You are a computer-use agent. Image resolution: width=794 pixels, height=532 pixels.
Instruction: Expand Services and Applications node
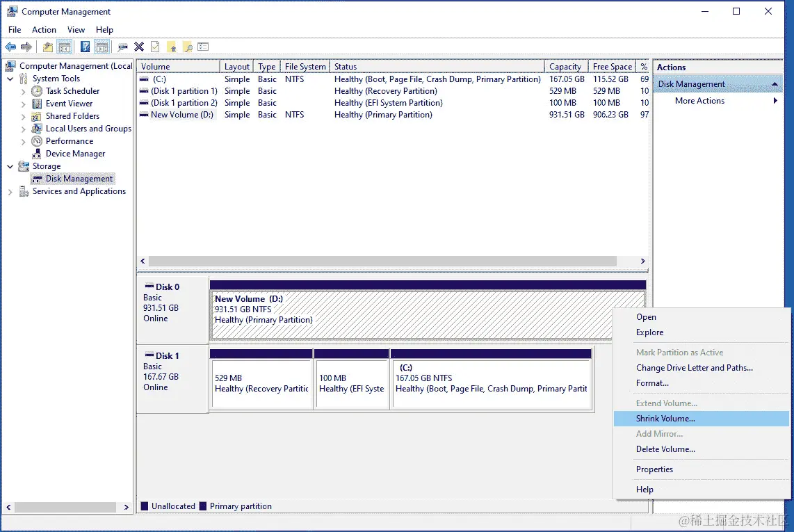pyautogui.click(x=10, y=192)
